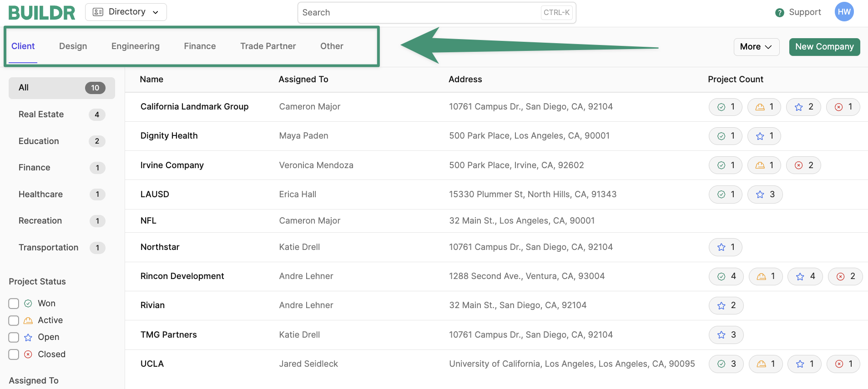Focus the Search field

click(x=437, y=13)
